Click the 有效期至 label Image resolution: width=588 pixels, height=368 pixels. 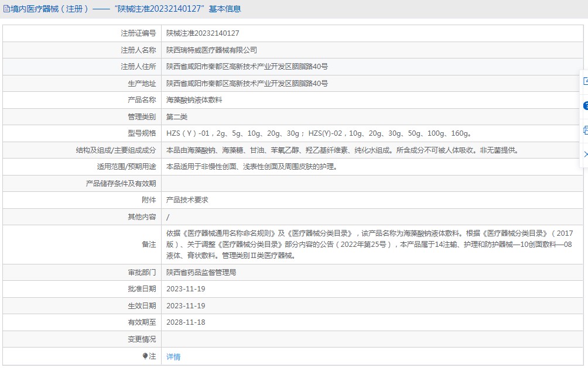click(x=142, y=322)
